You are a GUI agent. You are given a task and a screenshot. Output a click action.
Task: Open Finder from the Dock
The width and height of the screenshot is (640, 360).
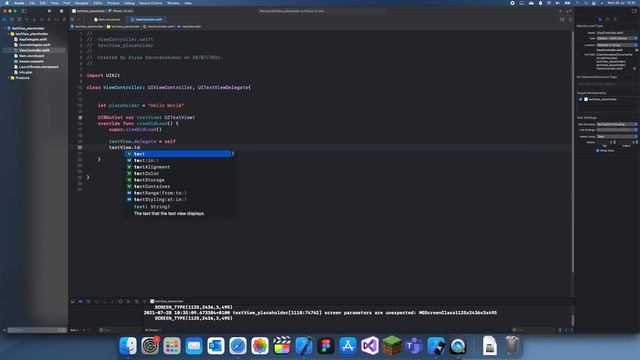(128, 346)
